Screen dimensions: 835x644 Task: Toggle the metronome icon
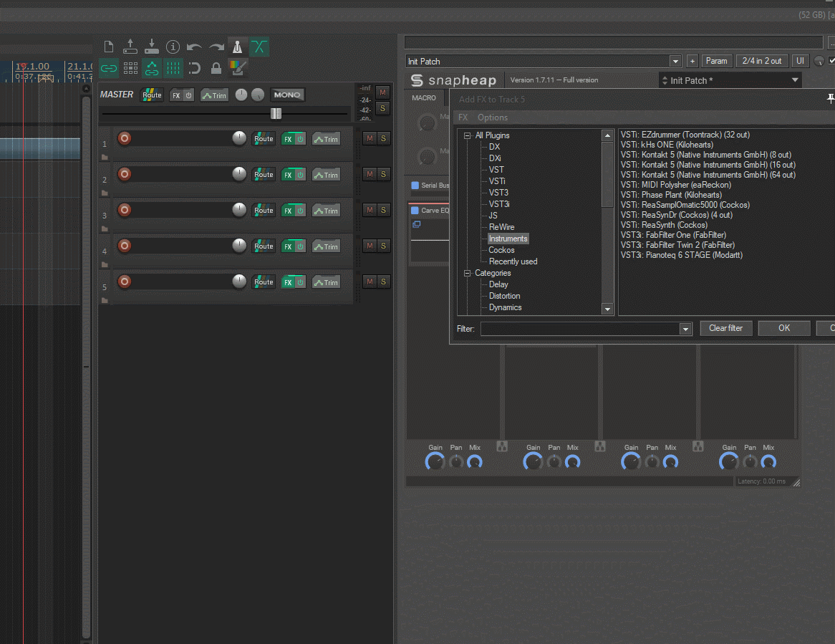pos(238,47)
